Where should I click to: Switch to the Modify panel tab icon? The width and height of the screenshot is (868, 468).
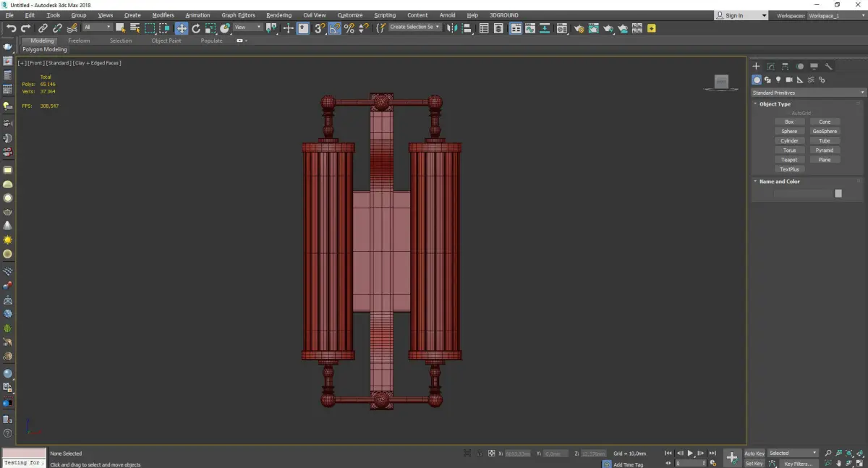(x=770, y=67)
